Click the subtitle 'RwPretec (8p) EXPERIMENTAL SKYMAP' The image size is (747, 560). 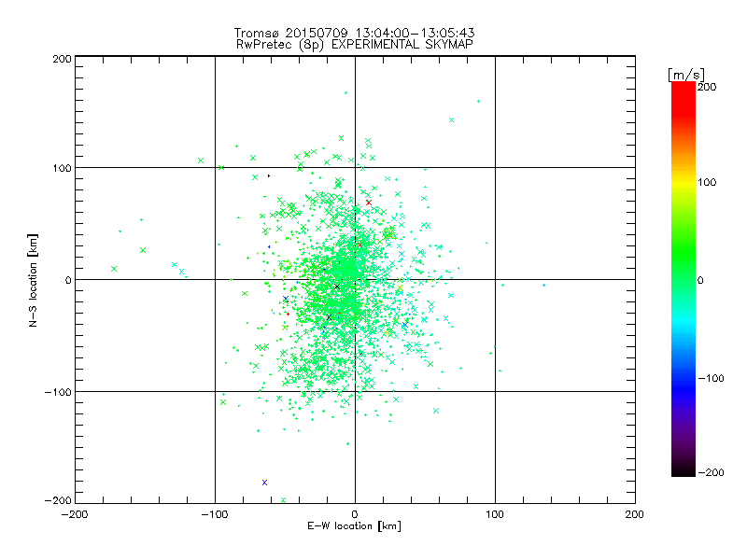(354, 45)
